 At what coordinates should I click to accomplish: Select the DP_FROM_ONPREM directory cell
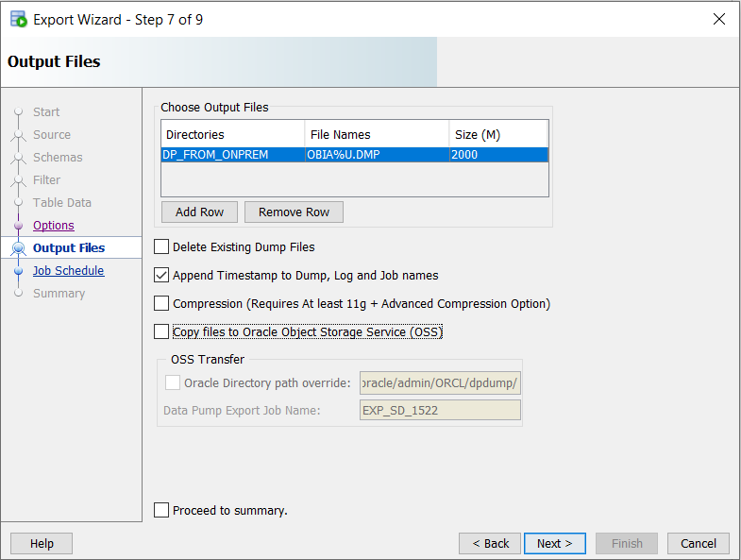point(233,155)
